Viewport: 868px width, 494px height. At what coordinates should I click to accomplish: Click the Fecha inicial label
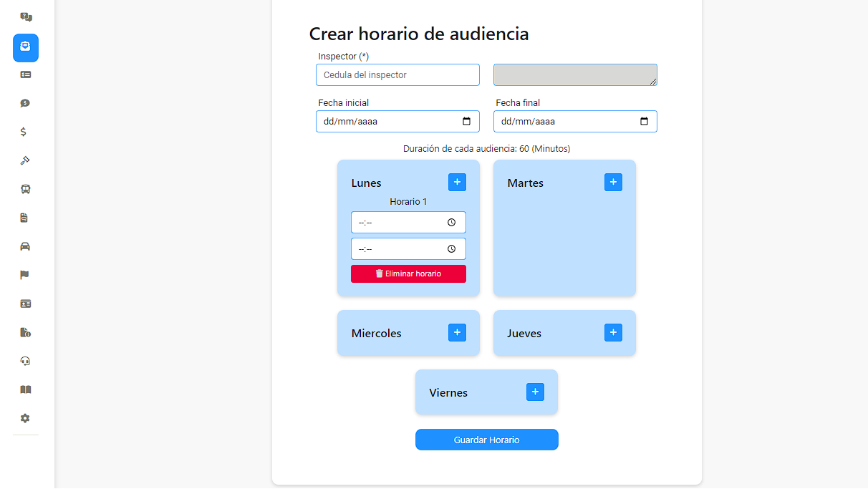coord(344,103)
